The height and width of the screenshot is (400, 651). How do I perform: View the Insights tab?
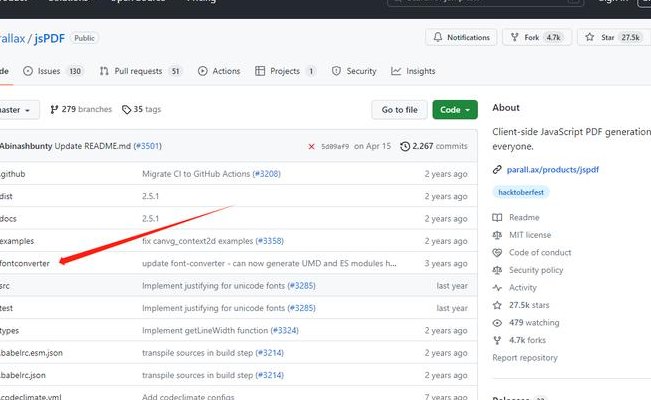[x=413, y=71]
